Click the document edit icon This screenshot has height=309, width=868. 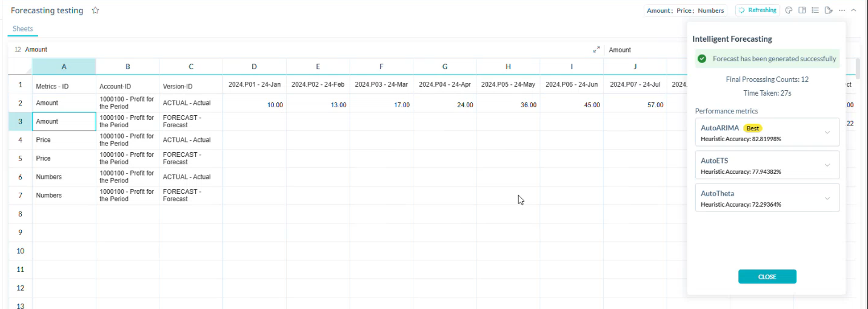coord(829,10)
